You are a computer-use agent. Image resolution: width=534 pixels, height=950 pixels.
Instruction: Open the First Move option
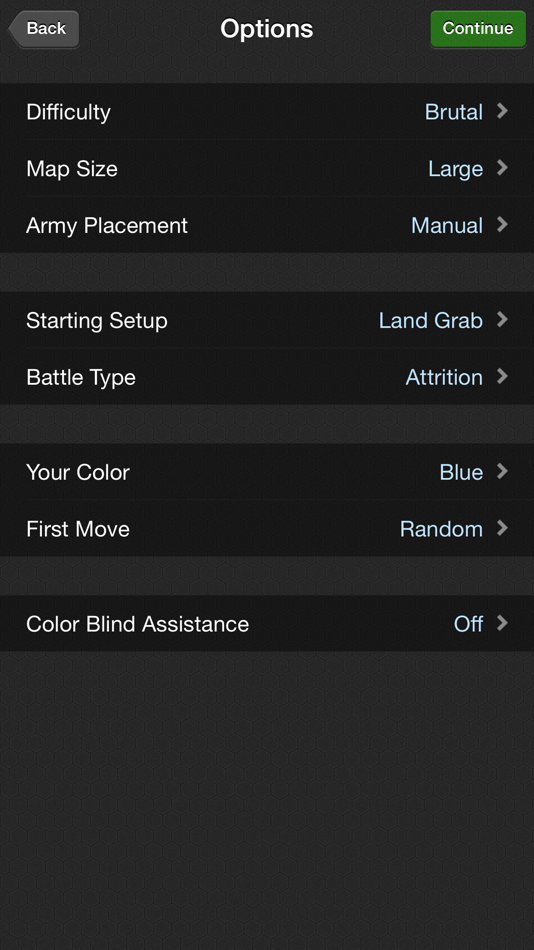click(x=267, y=529)
